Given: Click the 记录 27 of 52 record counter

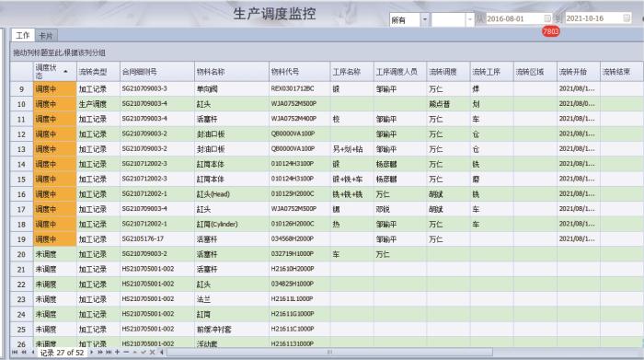Looking at the screenshot, I should (x=62, y=353).
